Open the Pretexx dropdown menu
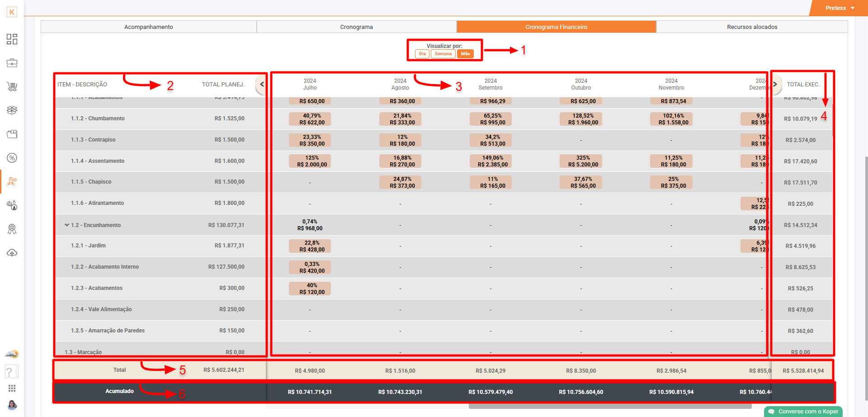This screenshot has height=417, width=868. 840,8
